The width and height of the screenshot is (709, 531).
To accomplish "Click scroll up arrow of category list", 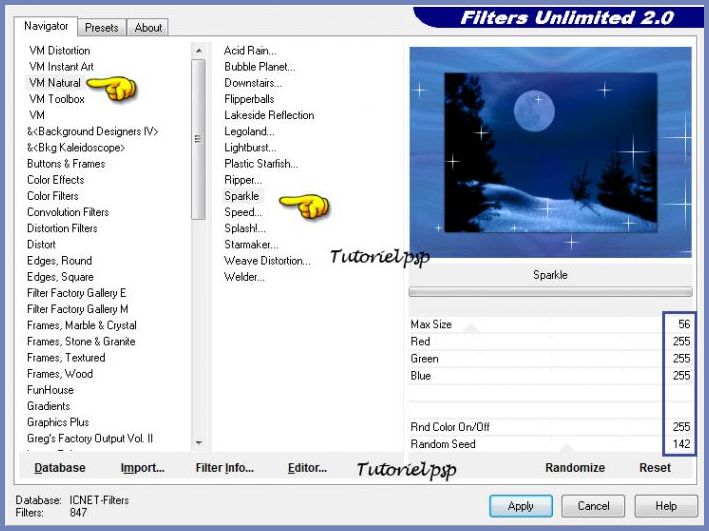I will tap(199, 51).
